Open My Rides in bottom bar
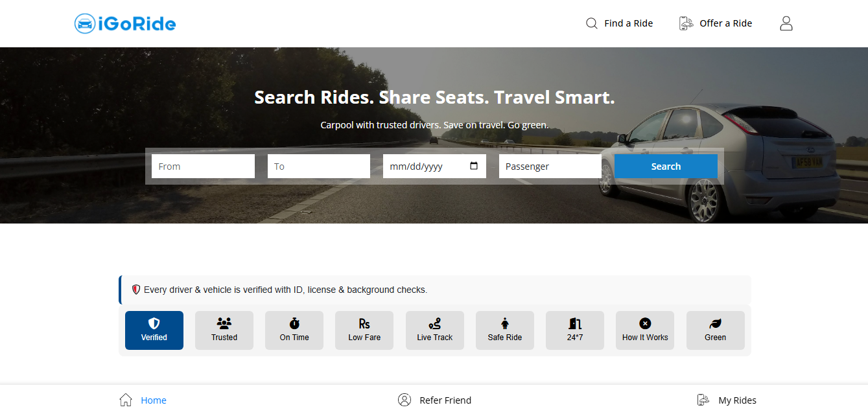The width and height of the screenshot is (868, 414). [727, 400]
